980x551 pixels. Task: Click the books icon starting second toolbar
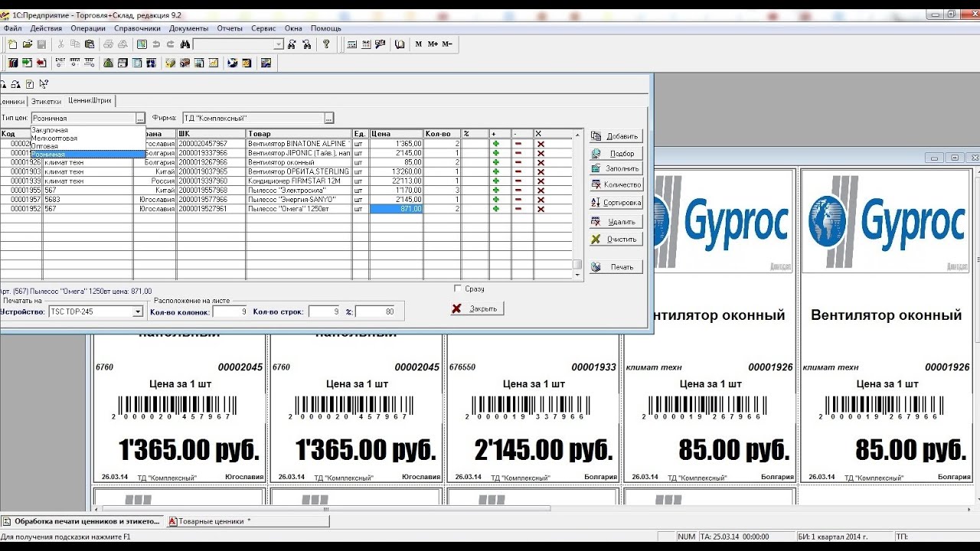(12, 63)
